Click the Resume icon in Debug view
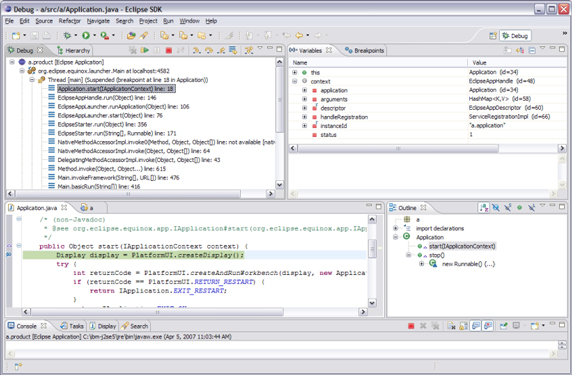Viewport: 572px width, 375px height. tap(145, 50)
